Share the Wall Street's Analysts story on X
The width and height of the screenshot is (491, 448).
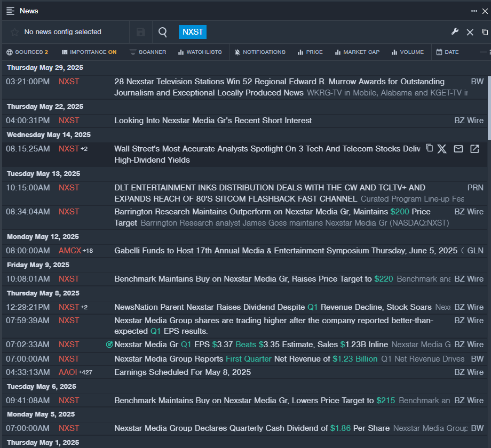442,149
